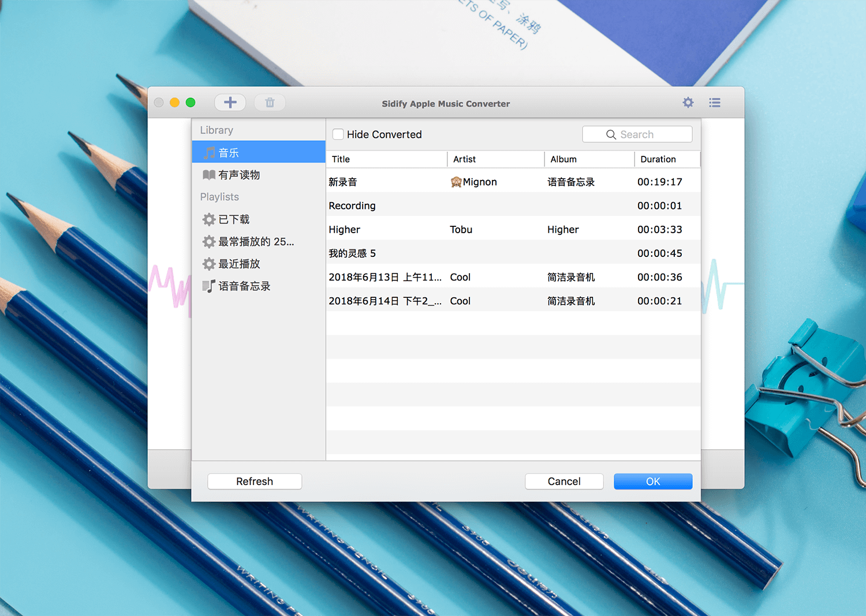
Task: Open the 语音备忘录 playlist
Action: (x=259, y=286)
